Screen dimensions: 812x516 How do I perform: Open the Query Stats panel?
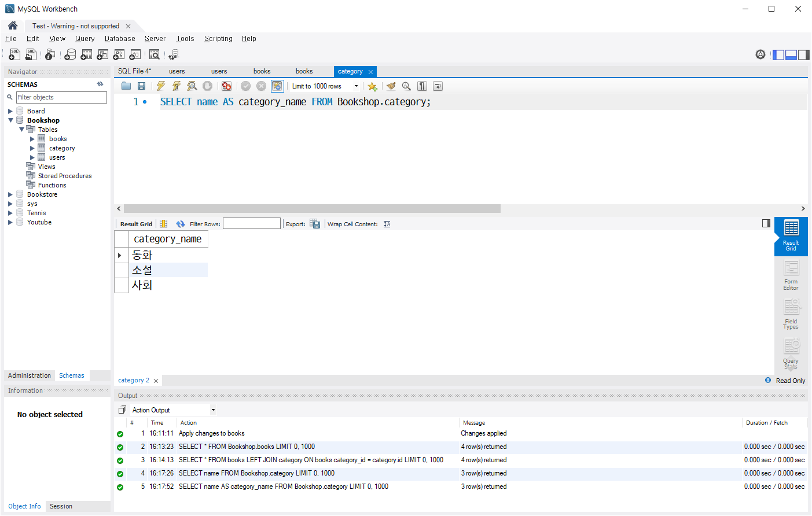click(x=791, y=354)
